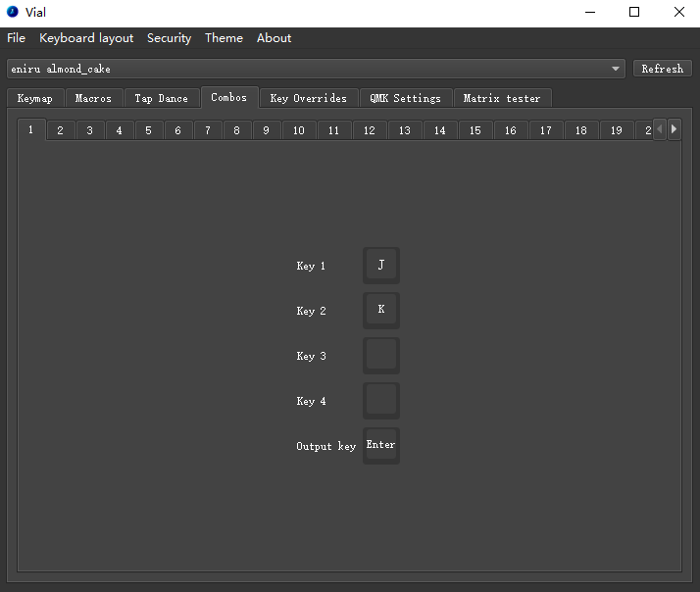Select combo tab 6

pos(178,130)
